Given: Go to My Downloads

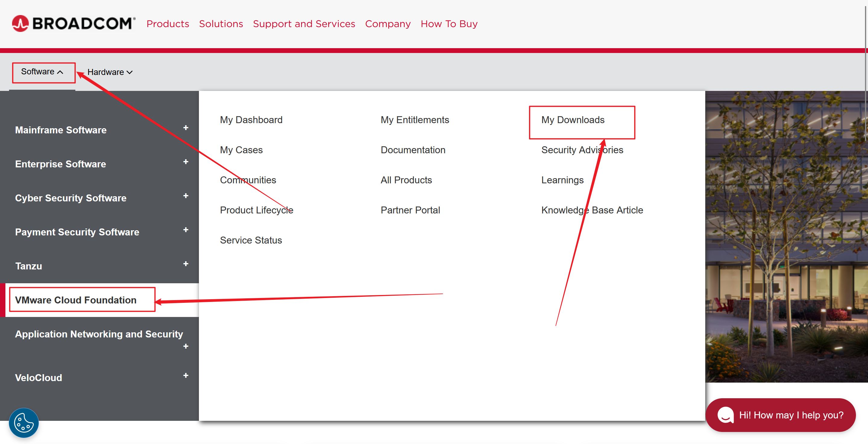Looking at the screenshot, I should coord(573,120).
